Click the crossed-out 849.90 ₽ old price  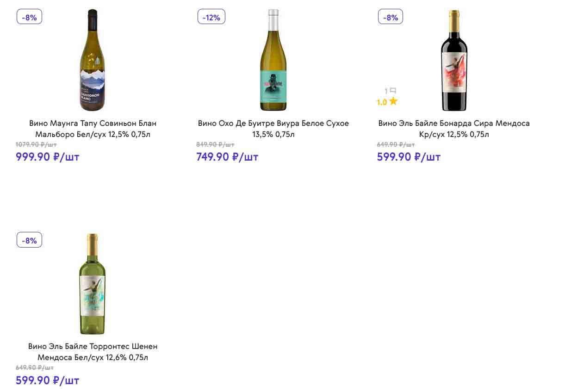tap(215, 144)
